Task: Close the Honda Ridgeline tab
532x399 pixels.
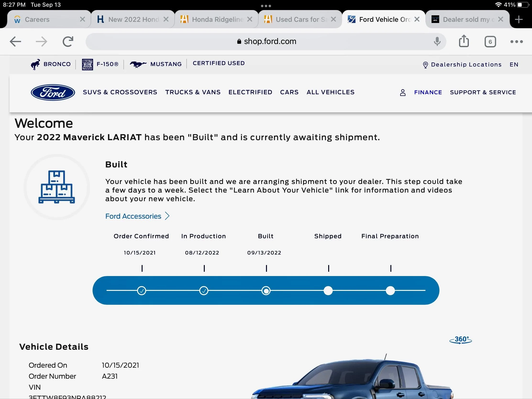Action: [x=250, y=19]
